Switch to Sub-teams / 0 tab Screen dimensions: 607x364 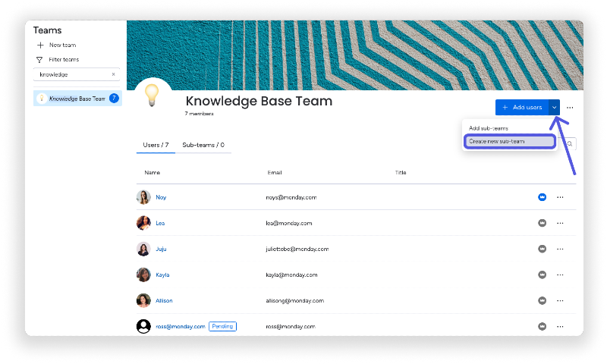[x=203, y=145]
